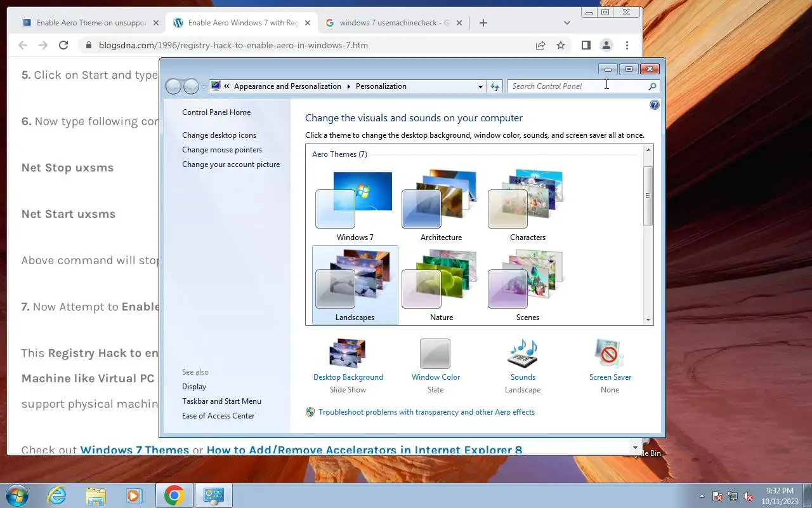
Task: Click the Control Panel search magnifier icon
Action: (652, 86)
